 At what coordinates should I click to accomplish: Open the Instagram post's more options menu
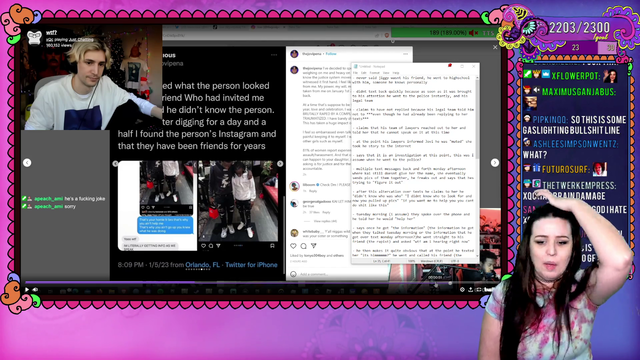405,54
